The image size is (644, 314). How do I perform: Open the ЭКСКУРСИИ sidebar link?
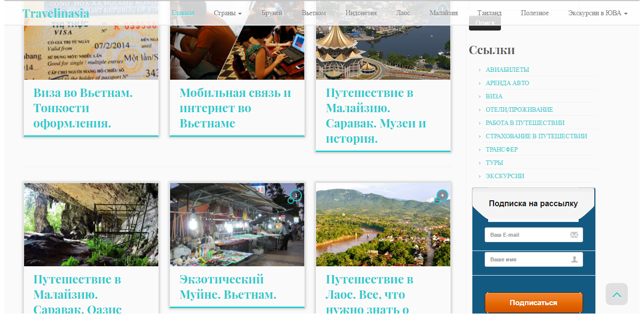coord(505,176)
